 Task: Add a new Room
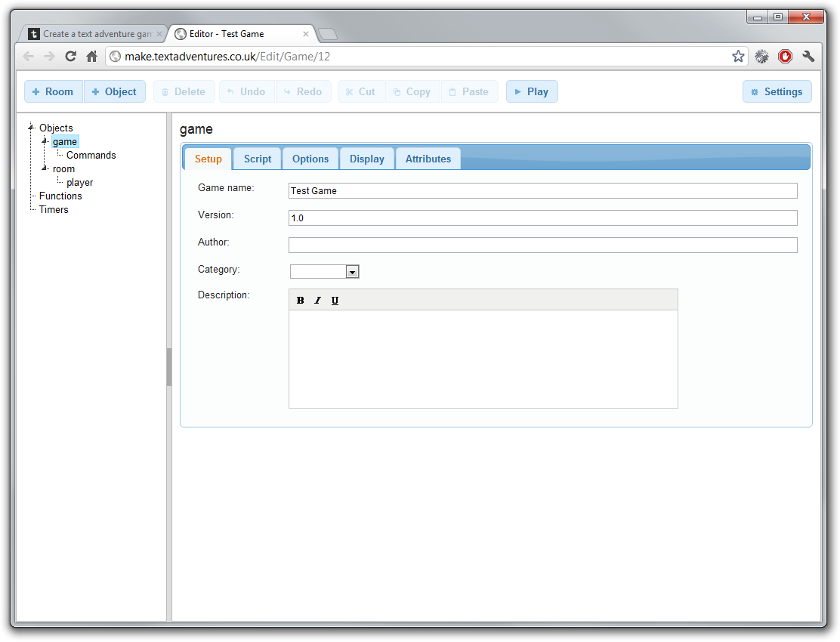point(53,91)
